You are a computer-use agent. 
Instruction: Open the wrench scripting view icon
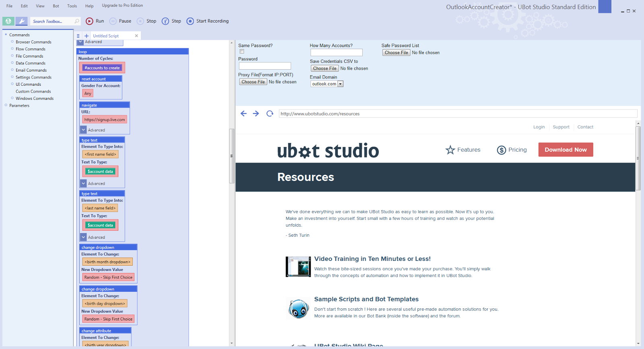click(x=22, y=21)
